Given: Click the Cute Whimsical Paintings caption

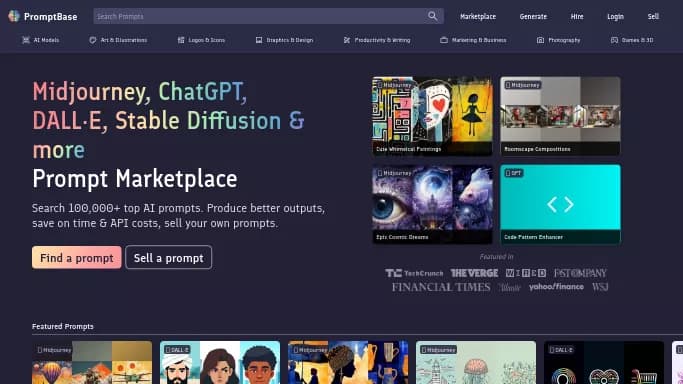Looking at the screenshot, I should coord(409,149).
